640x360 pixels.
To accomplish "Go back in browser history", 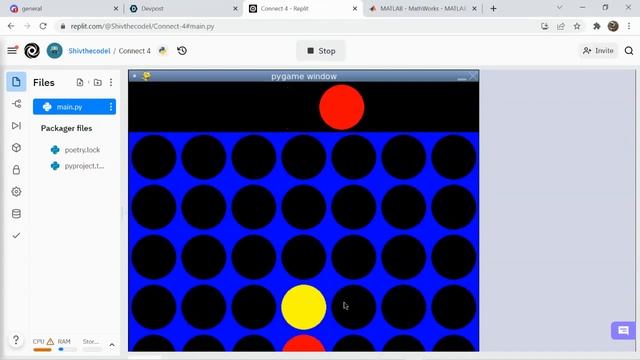I will coord(11,26).
